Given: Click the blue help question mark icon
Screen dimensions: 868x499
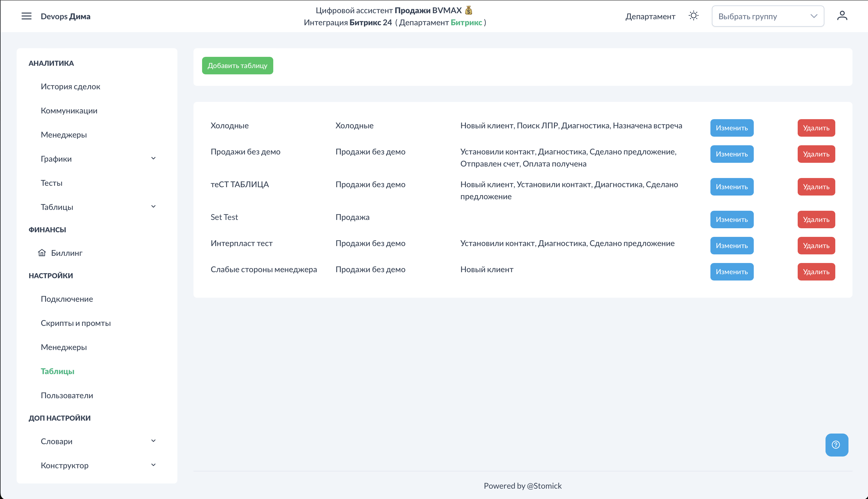Looking at the screenshot, I should (836, 444).
